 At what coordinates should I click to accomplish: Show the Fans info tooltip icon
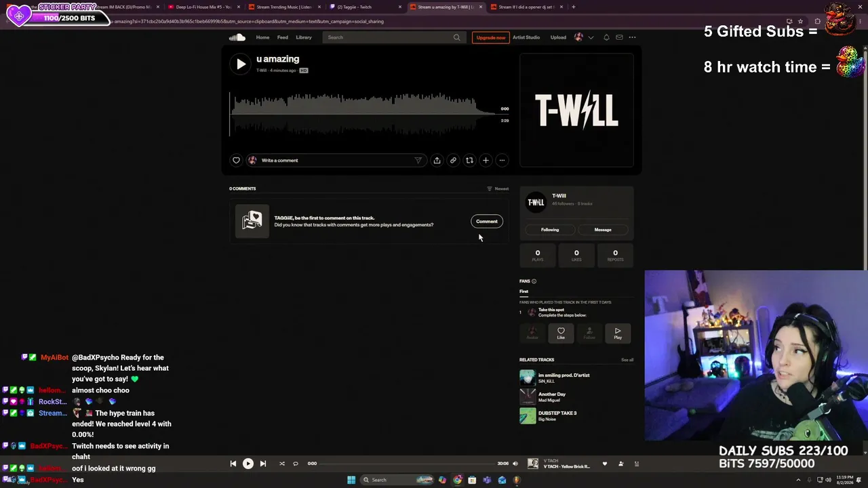(x=534, y=281)
